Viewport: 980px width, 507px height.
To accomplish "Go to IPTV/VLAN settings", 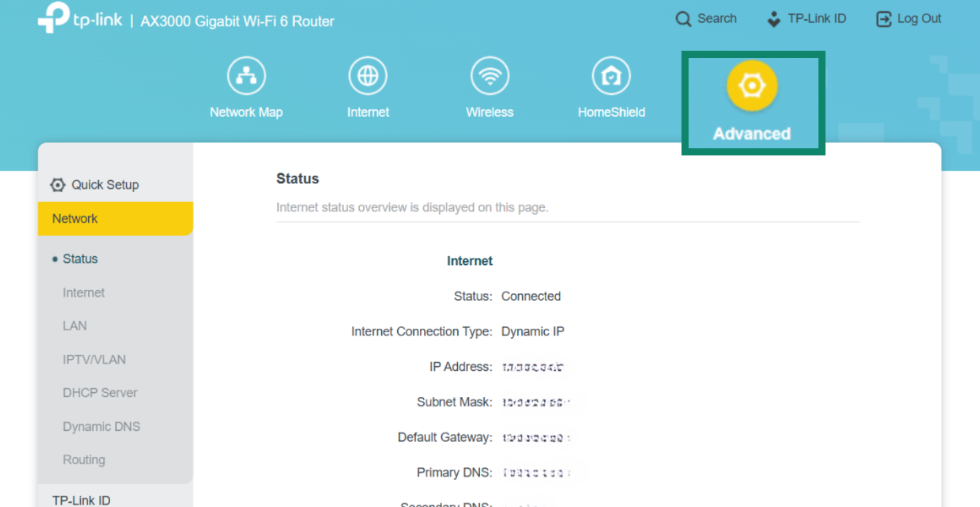I will coord(94,360).
